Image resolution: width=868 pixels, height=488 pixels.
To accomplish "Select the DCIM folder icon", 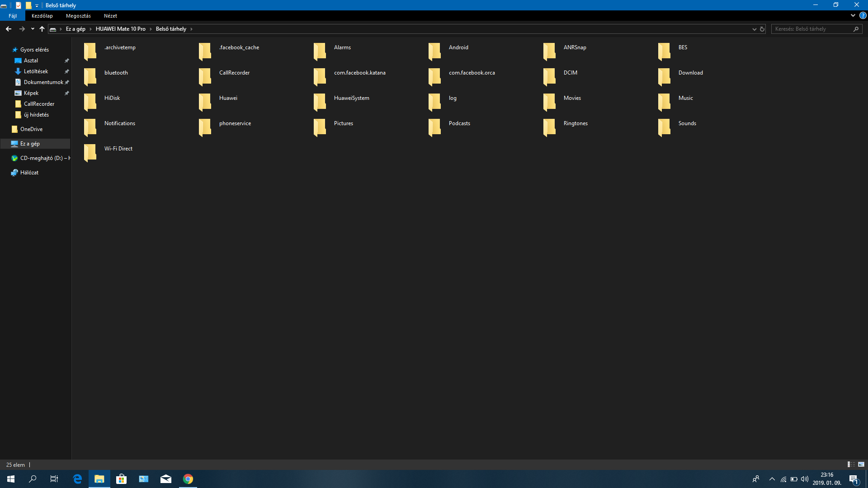I will point(549,77).
